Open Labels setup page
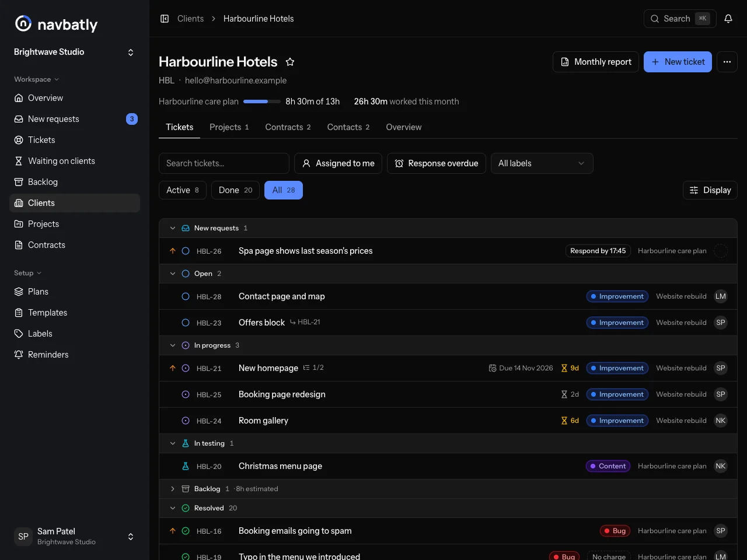Screen dimensions: 747x560 coord(75,334)
